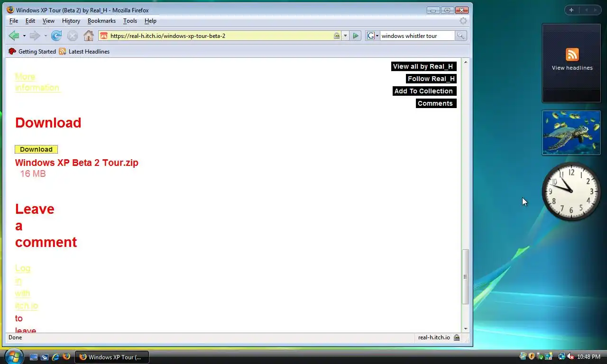The height and width of the screenshot is (364, 607).
Task: Open the Forward history dropdown arrow
Action: (x=46, y=36)
